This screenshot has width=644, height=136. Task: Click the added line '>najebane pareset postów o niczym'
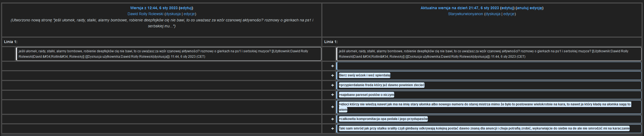point(489,95)
